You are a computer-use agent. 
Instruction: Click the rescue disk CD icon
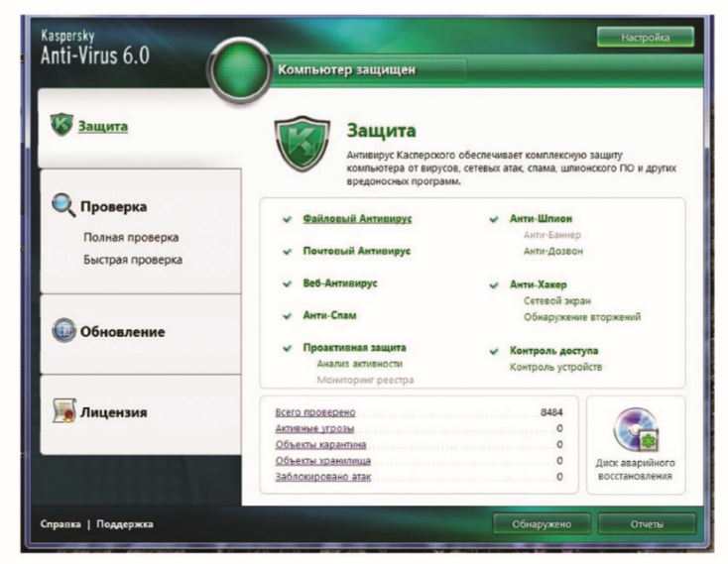pyautogui.click(x=636, y=430)
